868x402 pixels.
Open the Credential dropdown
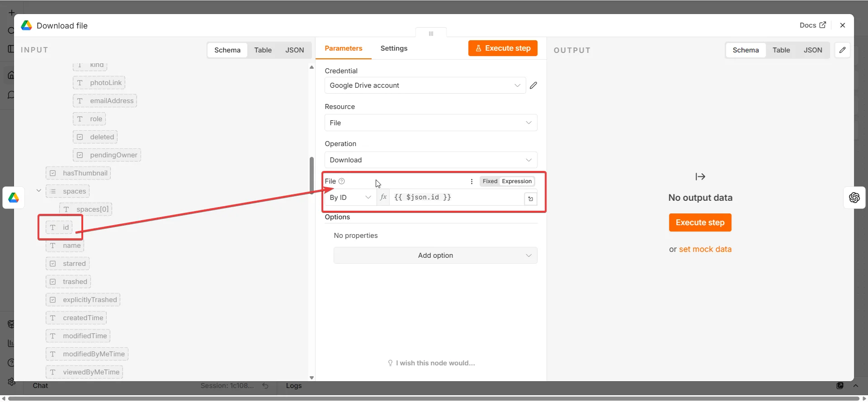point(425,85)
